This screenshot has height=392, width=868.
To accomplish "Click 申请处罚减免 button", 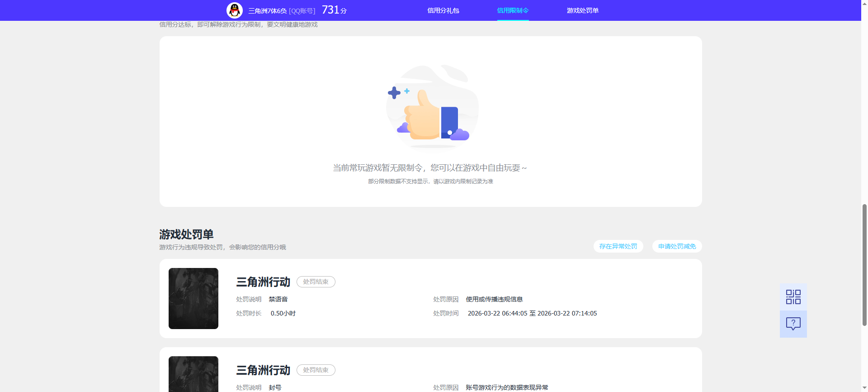I will click(677, 246).
